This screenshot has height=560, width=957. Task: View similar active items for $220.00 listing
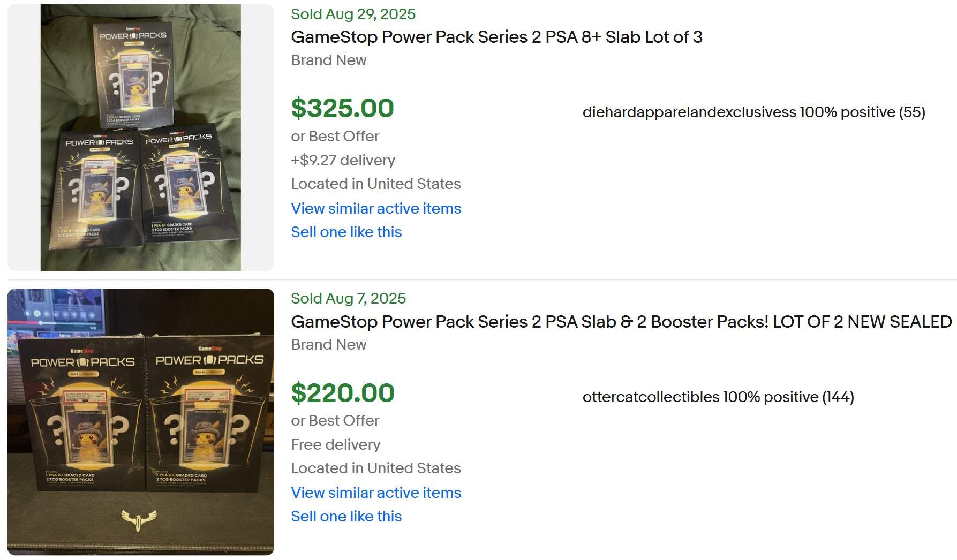[375, 493]
